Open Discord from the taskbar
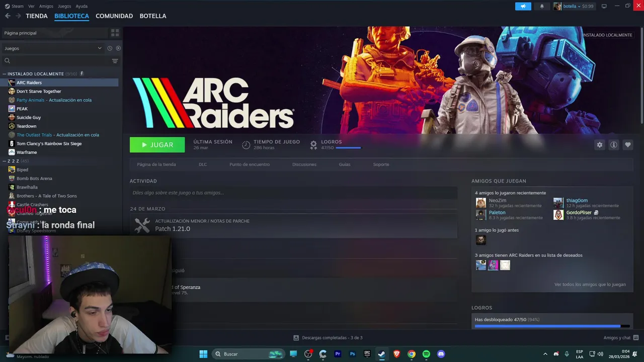The height and width of the screenshot is (362, 644). [x=441, y=354]
